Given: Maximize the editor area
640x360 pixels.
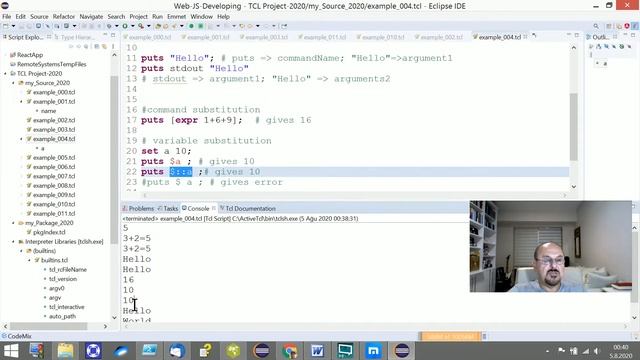Looking at the screenshot, I should tap(576, 36).
